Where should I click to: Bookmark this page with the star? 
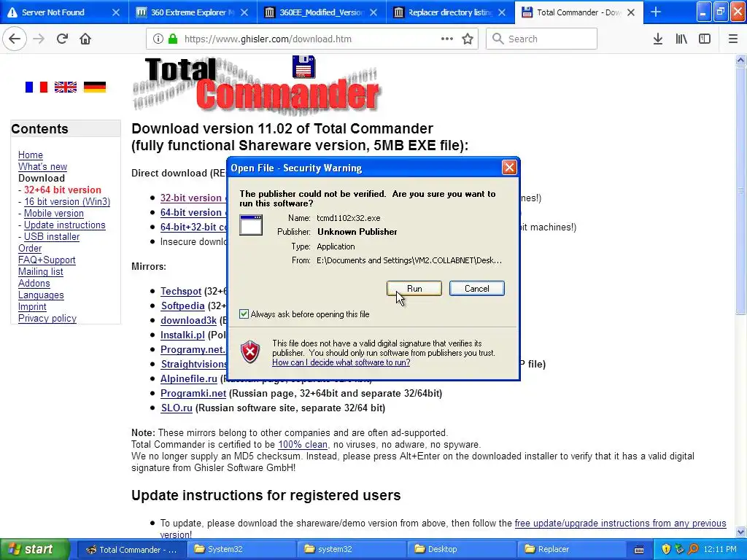pyautogui.click(x=468, y=39)
